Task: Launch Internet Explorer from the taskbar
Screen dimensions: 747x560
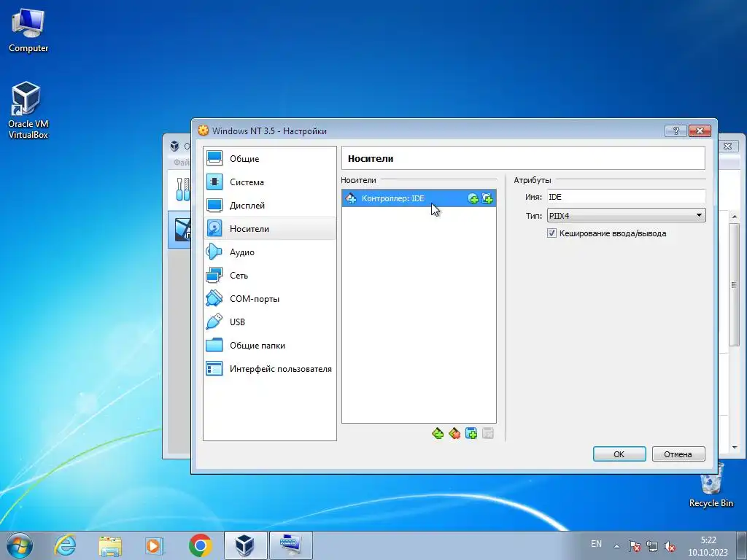Action: (x=65, y=545)
